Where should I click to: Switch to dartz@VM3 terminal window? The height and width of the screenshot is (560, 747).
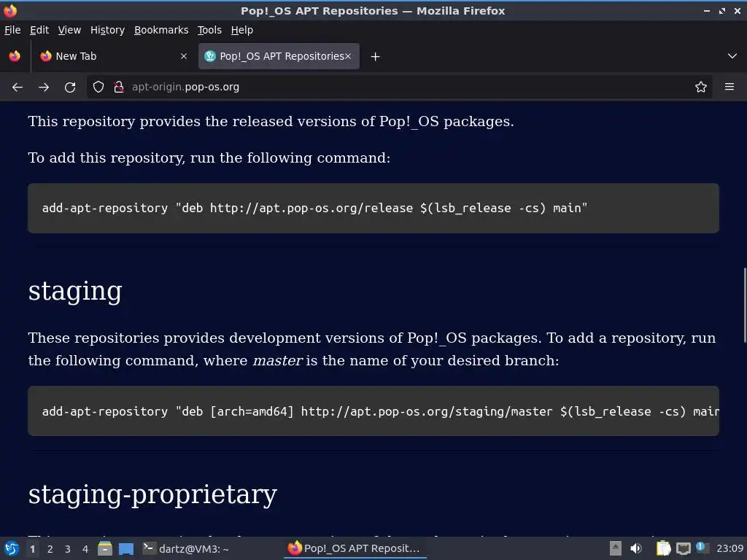(x=187, y=548)
